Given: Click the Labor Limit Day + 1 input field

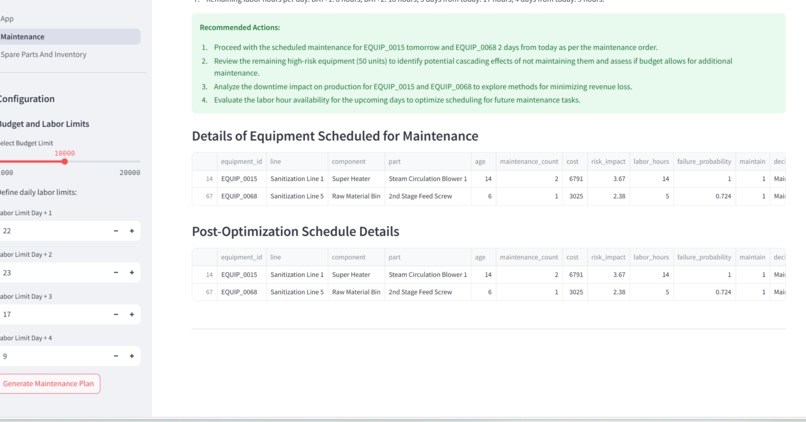Looking at the screenshot, I should [x=53, y=231].
